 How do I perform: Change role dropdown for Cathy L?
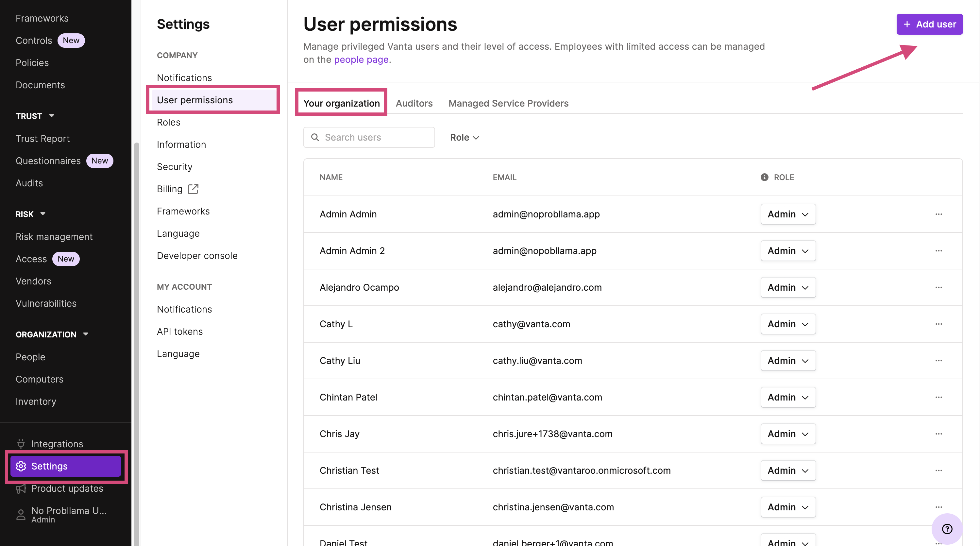tap(788, 324)
